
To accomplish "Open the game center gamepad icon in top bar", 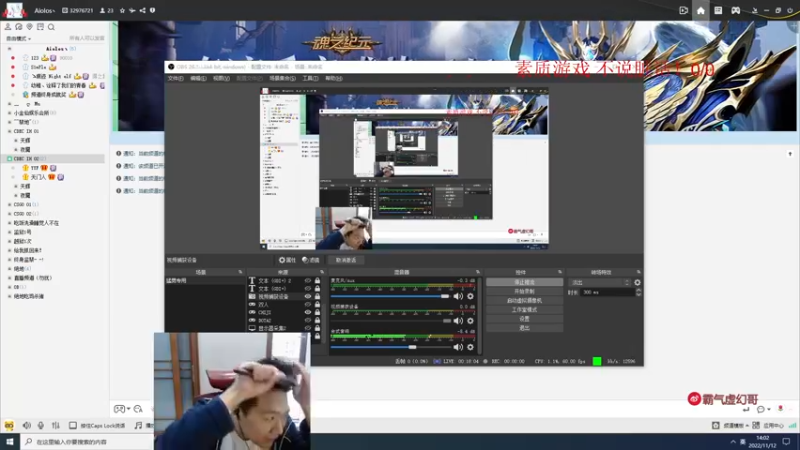I will coord(735,10).
